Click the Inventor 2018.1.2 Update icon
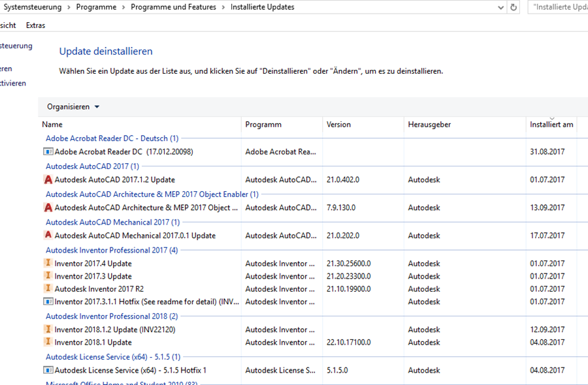Screen dimensions: 588x385 tap(48, 329)
